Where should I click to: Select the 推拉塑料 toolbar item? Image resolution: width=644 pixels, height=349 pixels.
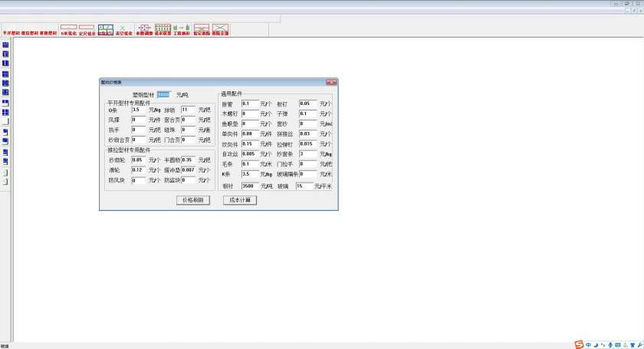pos(29,33)
